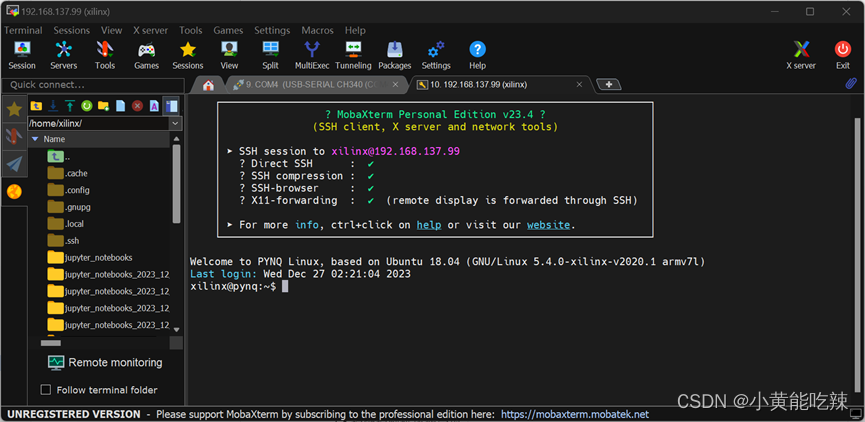865x422 pixels.
Task: Click the Remote monitoring button
Action: [x=105, y=362]
